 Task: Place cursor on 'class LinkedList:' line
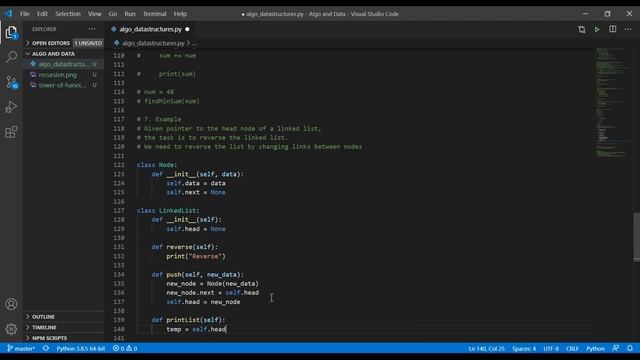tap(168, 211)
